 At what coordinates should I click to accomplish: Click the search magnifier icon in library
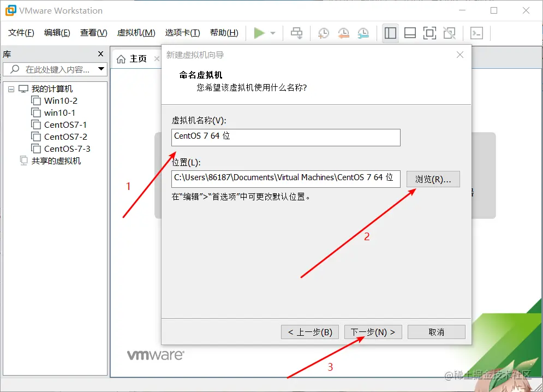click(x=15, y=69)
